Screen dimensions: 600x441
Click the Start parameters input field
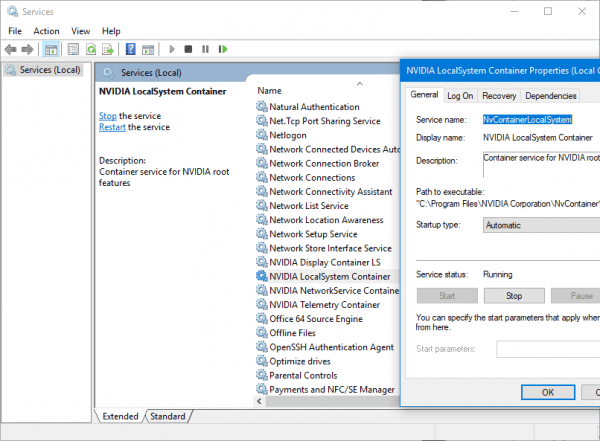(548, 349)
